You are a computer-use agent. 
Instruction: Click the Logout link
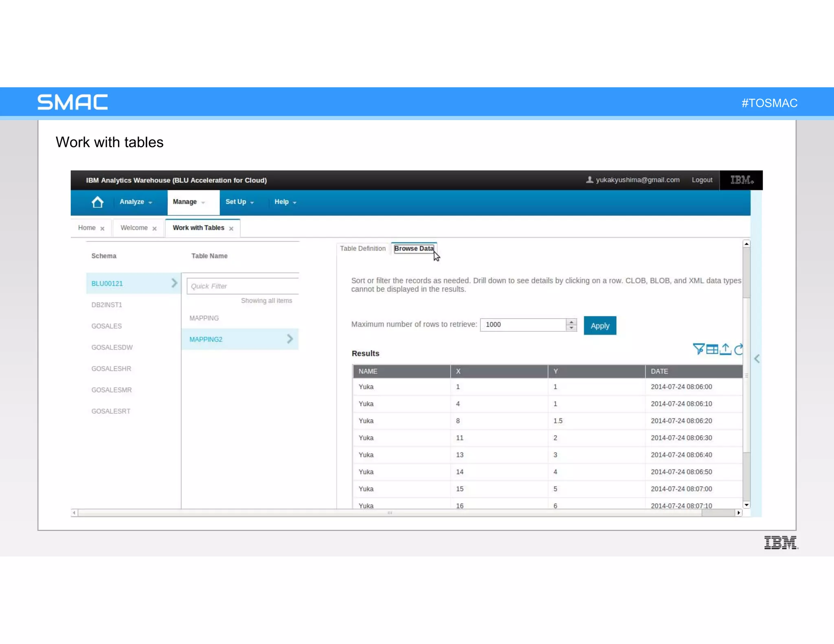[x=702, y=180]
